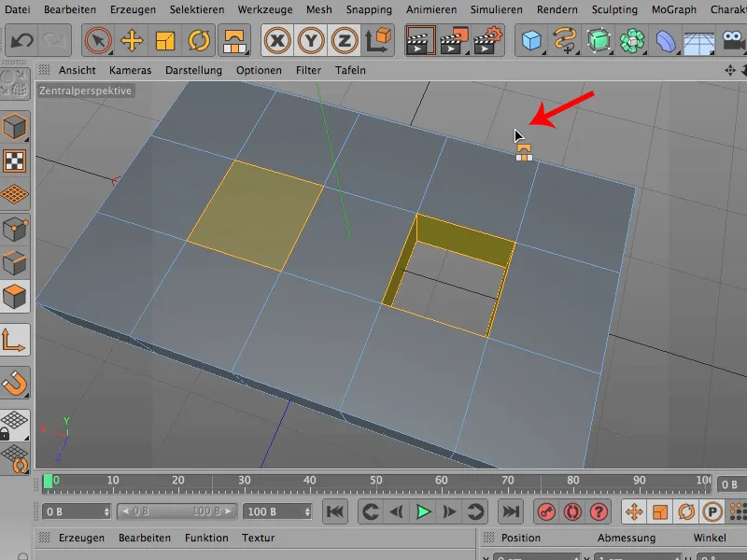Screen dimensions: 747x560
Task: Click the record active objects key button
Action: click(x=546, y=511)
